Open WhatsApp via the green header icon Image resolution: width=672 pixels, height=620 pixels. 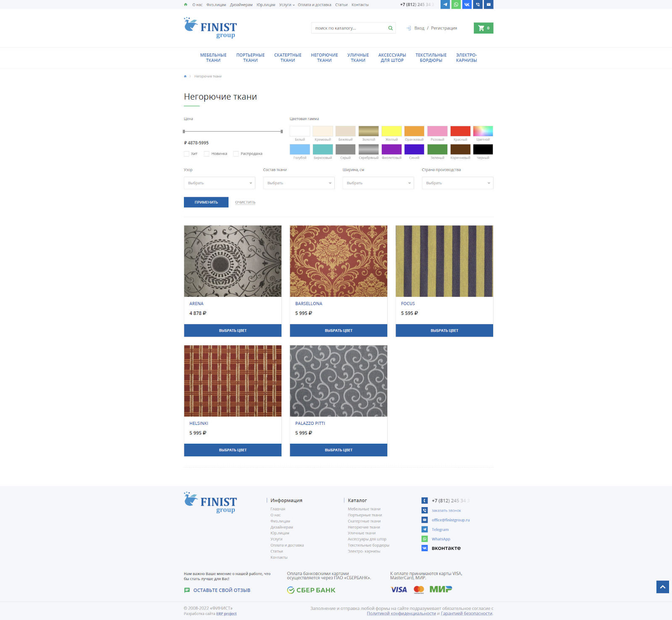(x=456, y=5)
